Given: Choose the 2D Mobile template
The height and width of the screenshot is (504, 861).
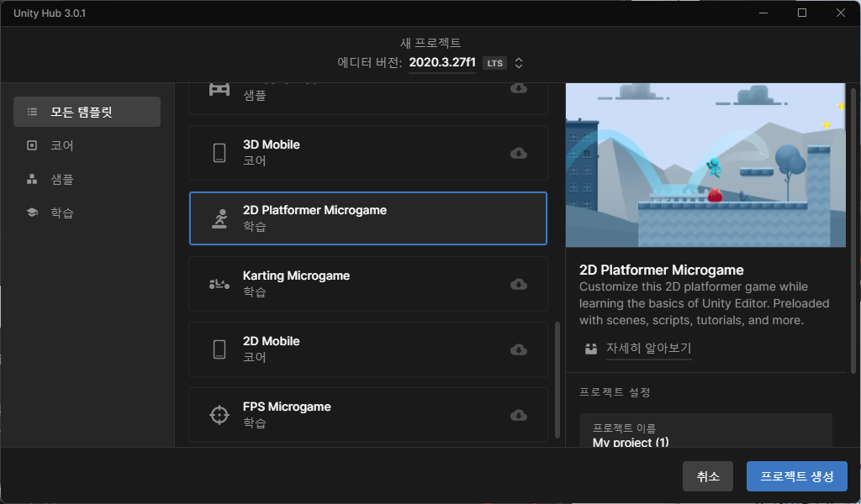Looking at the screenshot, I should pos(368,349).
